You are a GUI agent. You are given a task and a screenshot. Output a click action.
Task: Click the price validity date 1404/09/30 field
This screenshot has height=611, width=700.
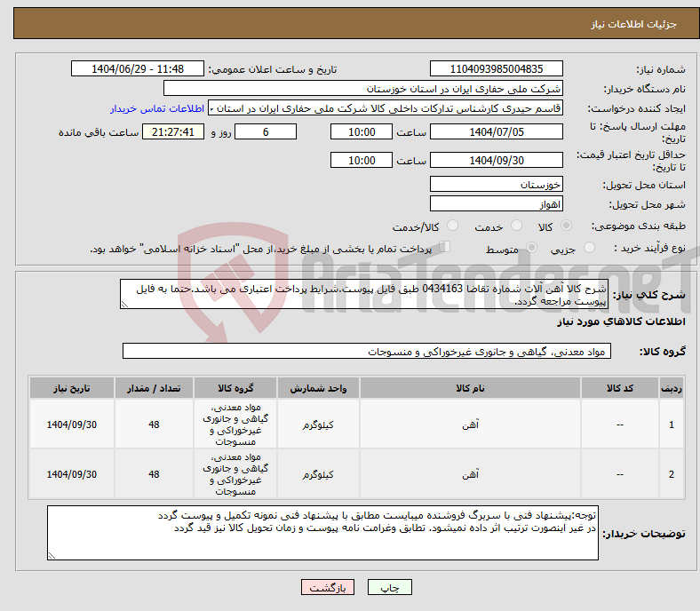pyautogui.click(x=496, y=160)
